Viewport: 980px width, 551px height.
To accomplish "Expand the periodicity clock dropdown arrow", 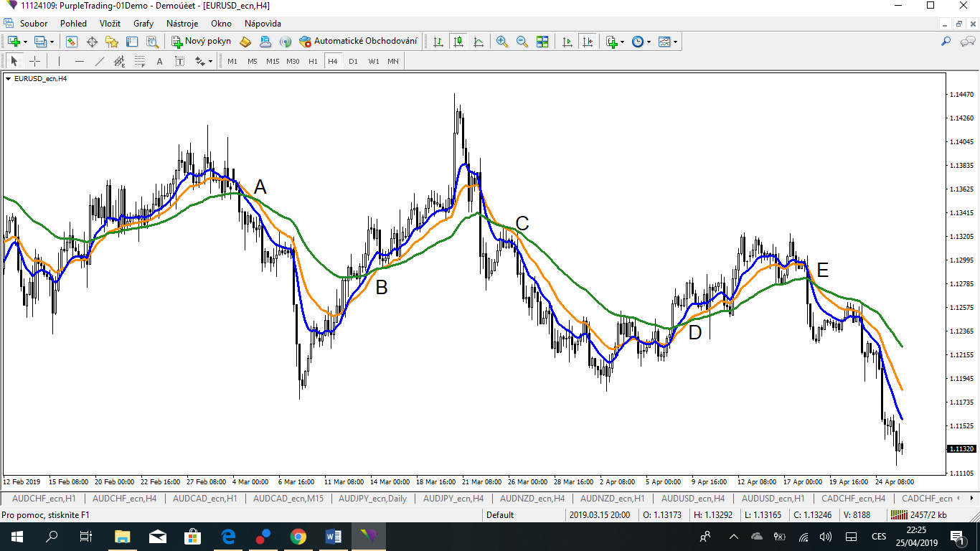I will pos(649,42).
